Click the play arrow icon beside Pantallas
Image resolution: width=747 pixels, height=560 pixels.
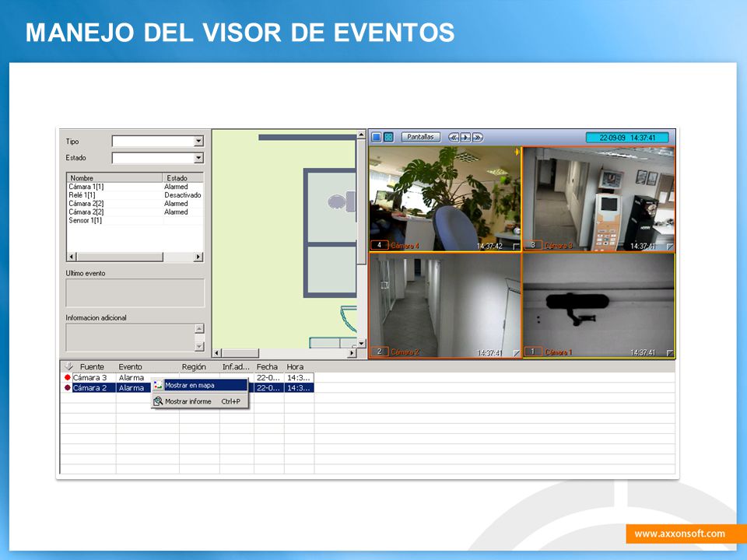click(465, 138)
